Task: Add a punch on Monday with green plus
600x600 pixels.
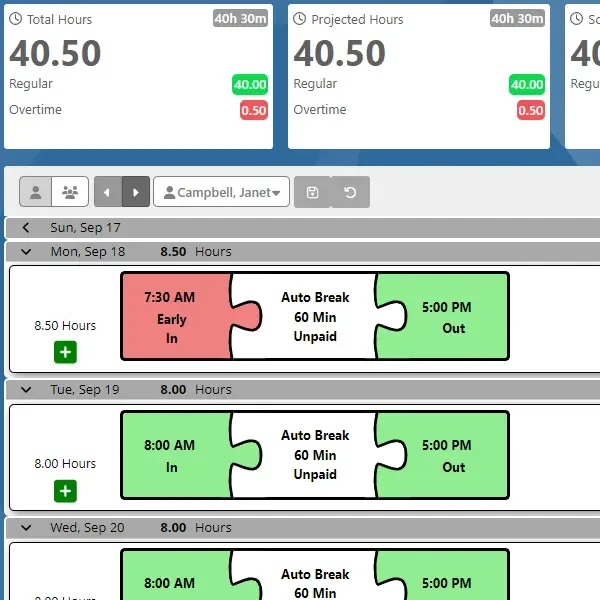Action: [66, 352]
